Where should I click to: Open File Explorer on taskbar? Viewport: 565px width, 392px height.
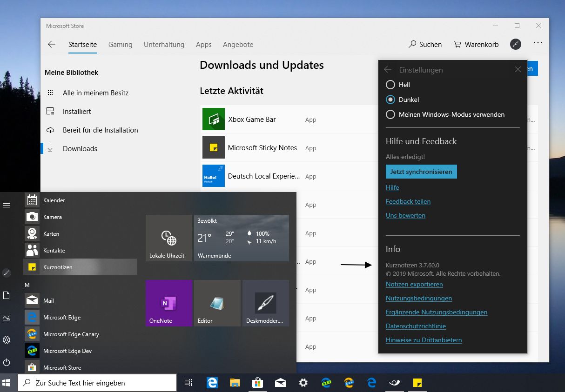tap(235, 383)
